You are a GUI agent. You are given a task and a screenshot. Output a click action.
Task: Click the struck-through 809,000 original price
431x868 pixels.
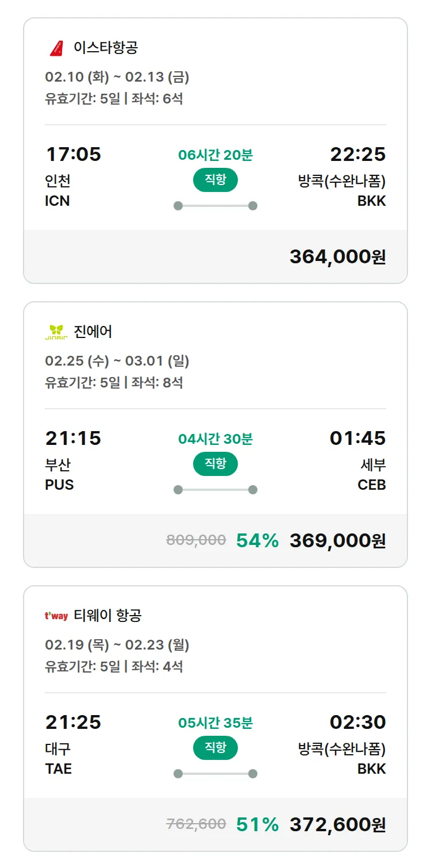click(196, 540)
